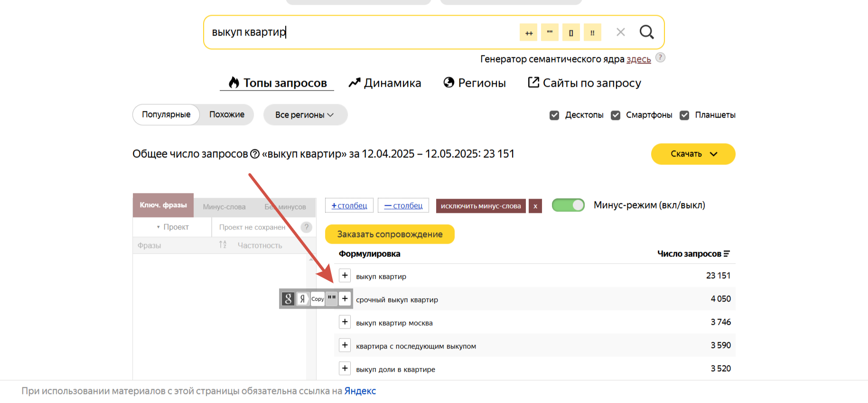Open the 'Топы запросов' tab

(277, 83)
